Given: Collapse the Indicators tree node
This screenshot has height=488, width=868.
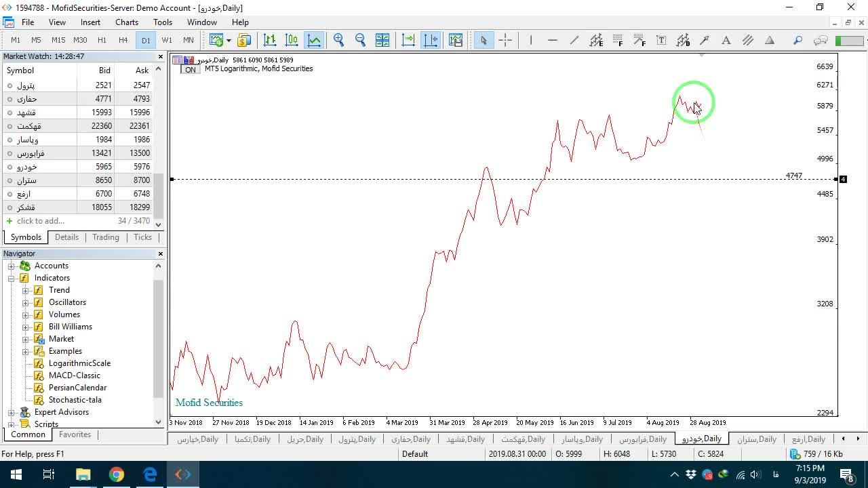Looking at the screenshot, I should (12, 278).
